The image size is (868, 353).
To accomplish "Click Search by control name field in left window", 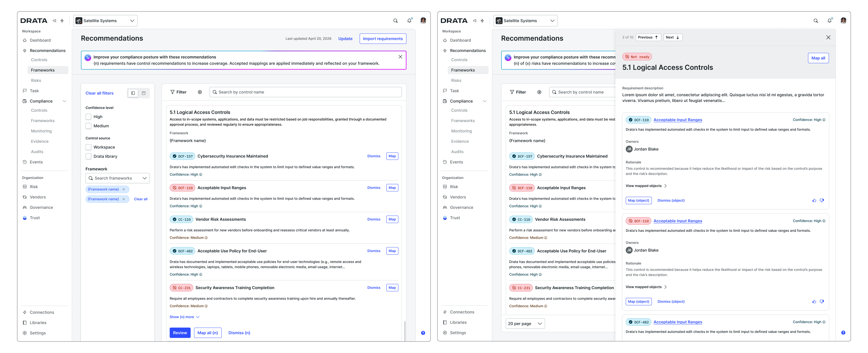I will [305, 92].
